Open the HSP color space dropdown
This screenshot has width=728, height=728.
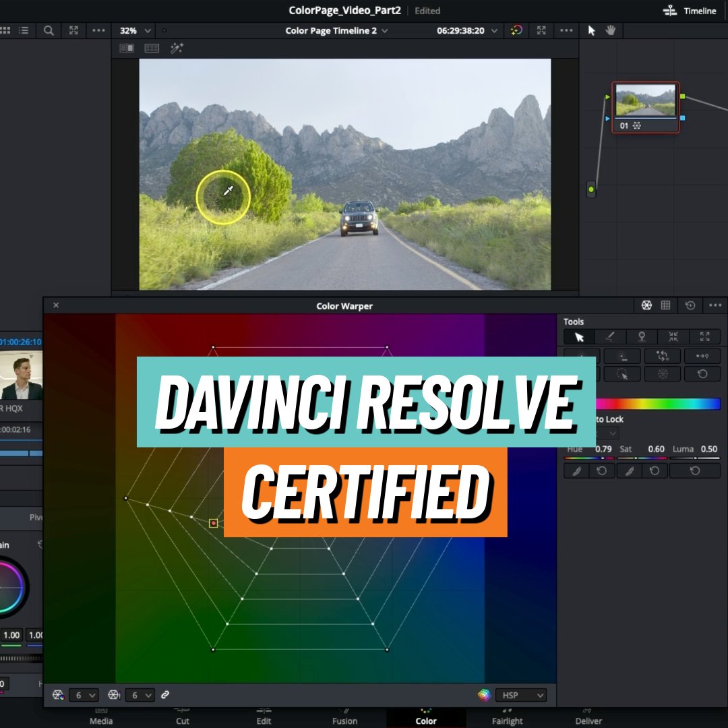(521, 695)
